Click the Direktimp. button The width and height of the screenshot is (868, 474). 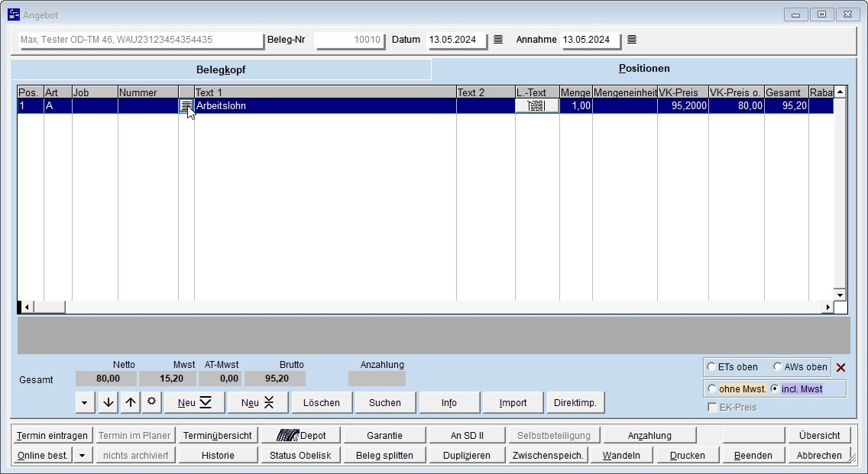575,403
